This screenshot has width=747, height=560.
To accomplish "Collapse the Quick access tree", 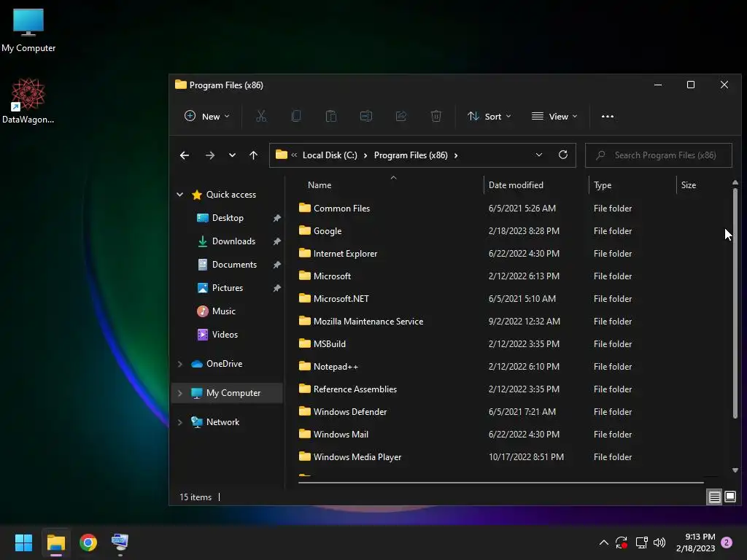I will pos(179,194).
